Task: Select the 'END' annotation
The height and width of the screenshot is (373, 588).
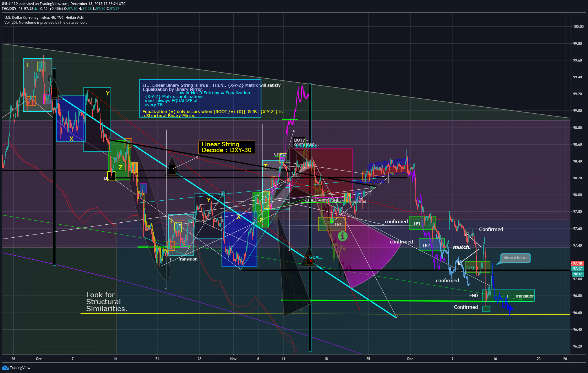Action: 474,296
